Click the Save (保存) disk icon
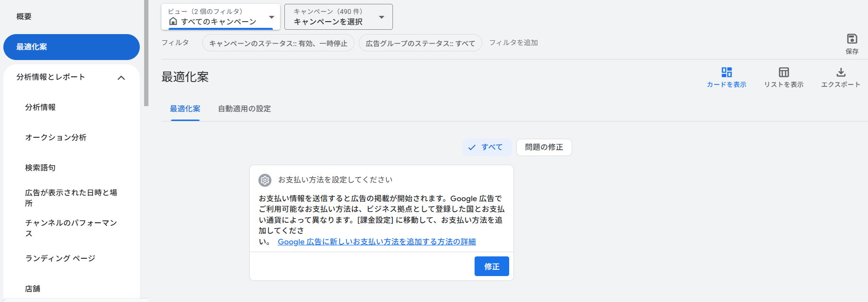This screenshot has height=302, width=868. [x=852, y=39]
